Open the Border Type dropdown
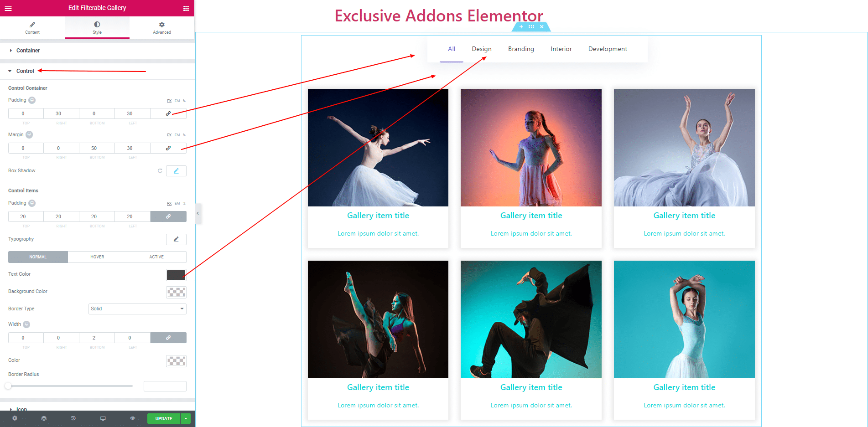Viewport: 868px width, 427px height. point(137,309)
